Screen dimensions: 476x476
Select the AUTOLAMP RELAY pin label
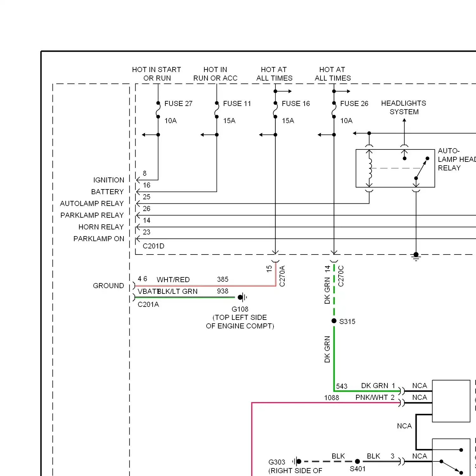point(92,204)
